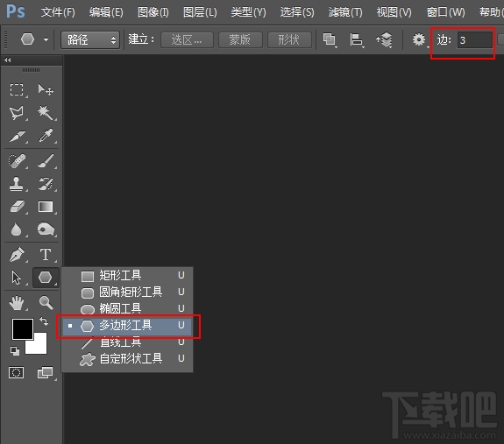Open polygon options gear menu
This screenshot has height=444, width=504.
point(419,39)
